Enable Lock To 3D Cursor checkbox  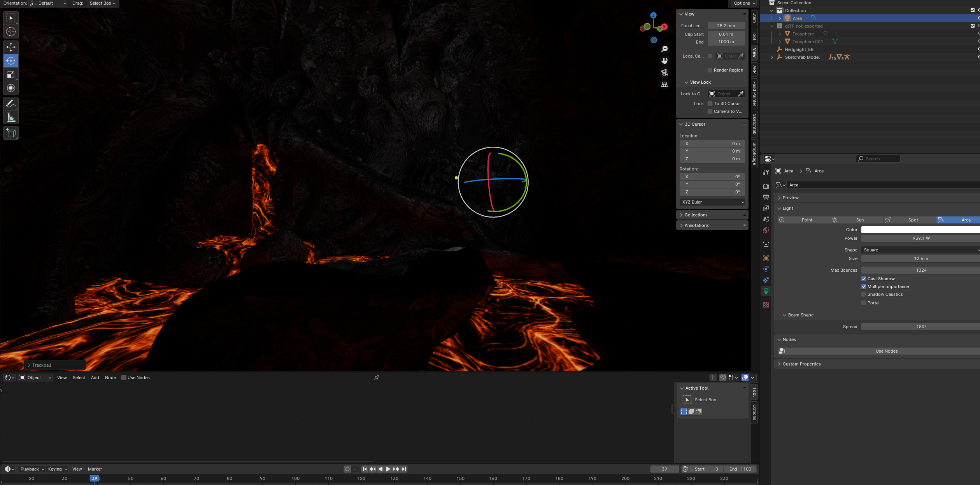click(710, 104)
